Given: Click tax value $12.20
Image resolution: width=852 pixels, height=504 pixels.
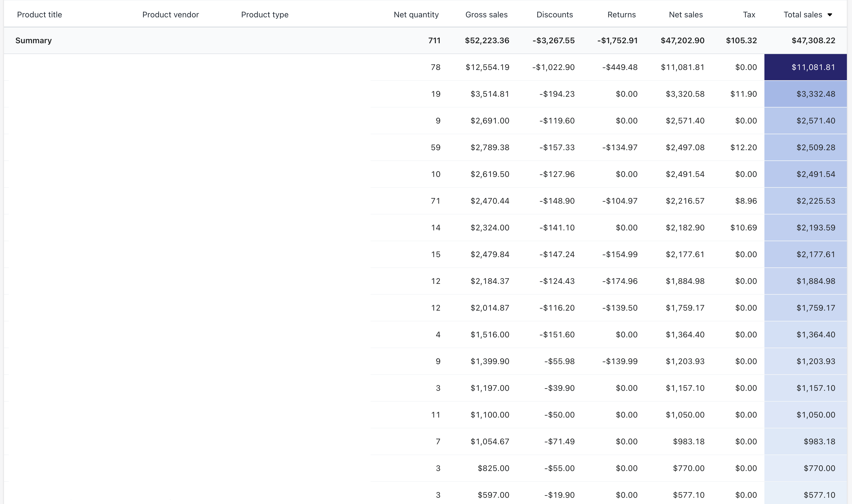Looking at the screenshot, I should tap(743, 147).
